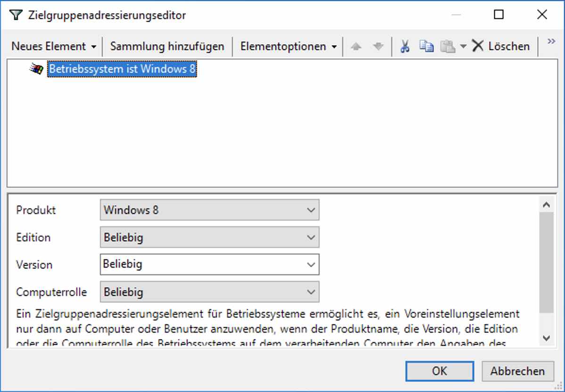Click the funnel icon in the title bar
The width and height of the screenshot is (565, 392).
click(x=16, y=15)
